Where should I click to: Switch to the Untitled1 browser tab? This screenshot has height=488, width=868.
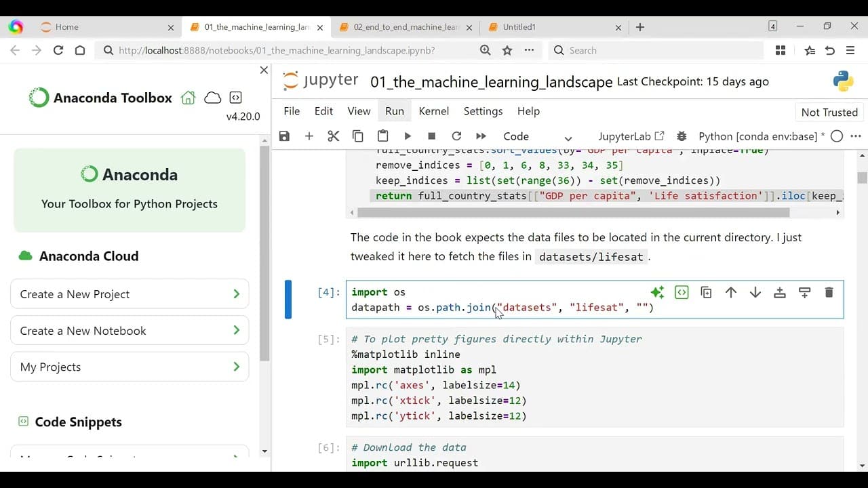(555, 27)
